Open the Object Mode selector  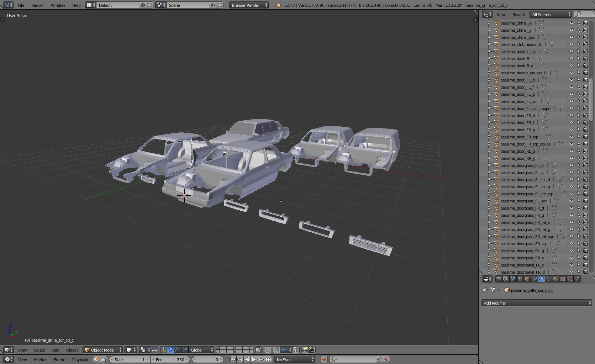(x=102, y=350)
